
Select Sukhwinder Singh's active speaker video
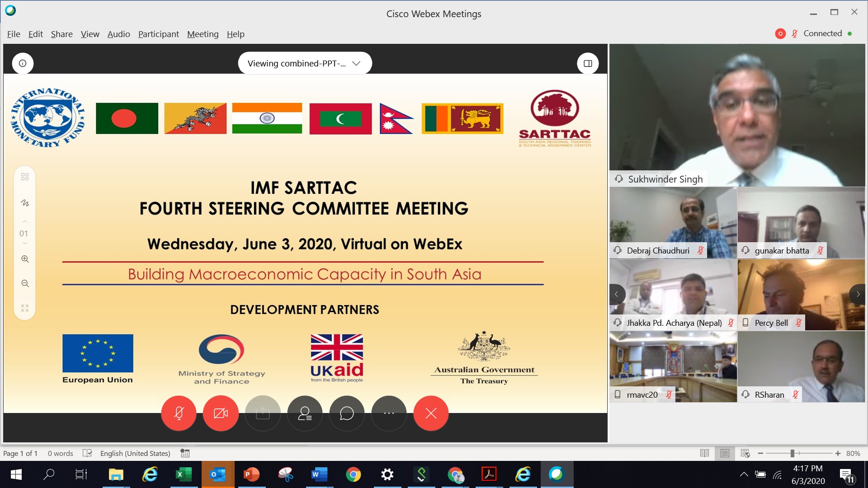(737, 115)
